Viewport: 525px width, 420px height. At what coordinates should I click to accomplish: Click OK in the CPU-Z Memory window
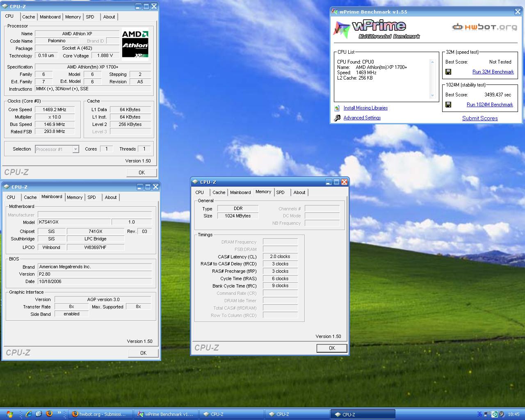(x=332, y=348)
